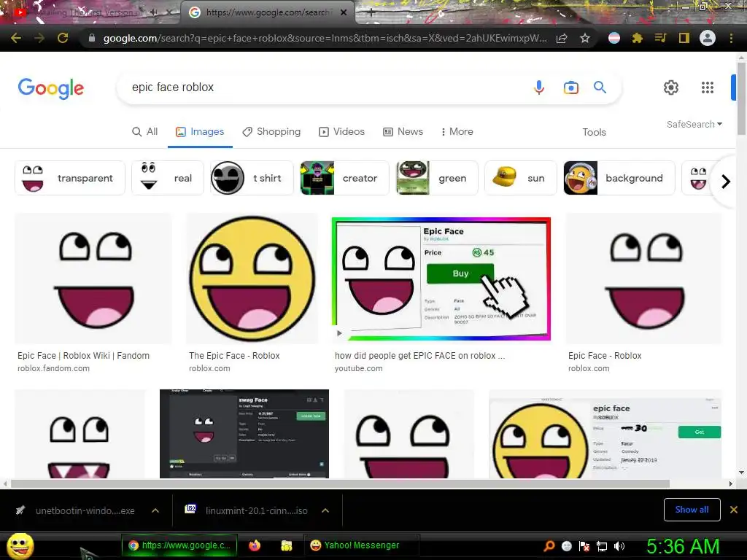This screenshot has height=560, width=747.
Task: Switch to the All results tab
Action: point(145,132)
